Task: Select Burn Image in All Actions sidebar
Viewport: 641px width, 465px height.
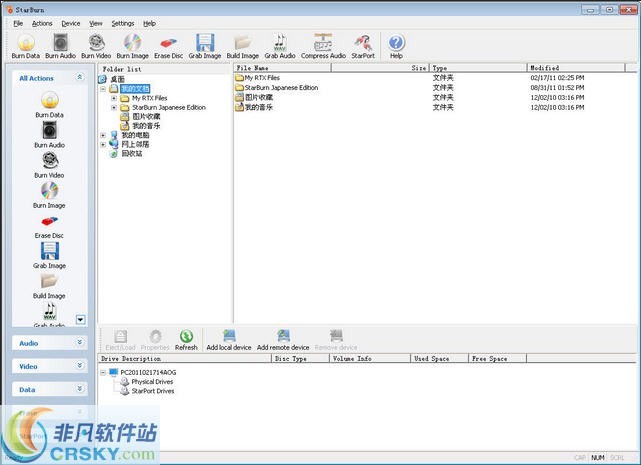Action: 49,195
